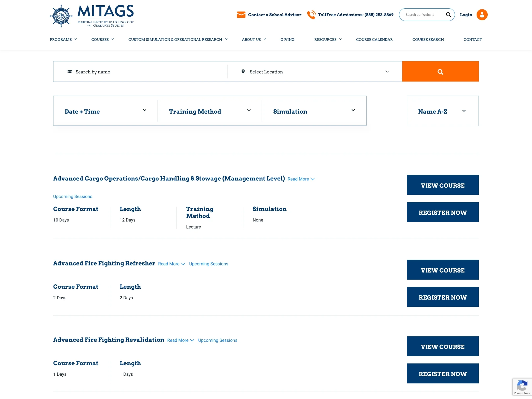Click the magnifier icon in the website search box
The width and height of the screenshot is (532, 399).
coord(448,14)
